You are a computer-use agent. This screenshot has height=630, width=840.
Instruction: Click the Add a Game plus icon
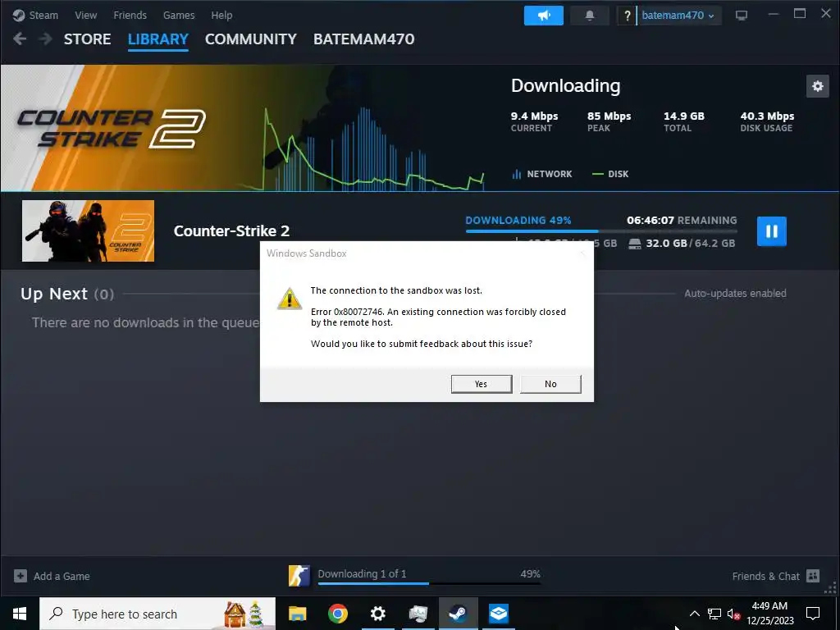click(x=21, y=576)
